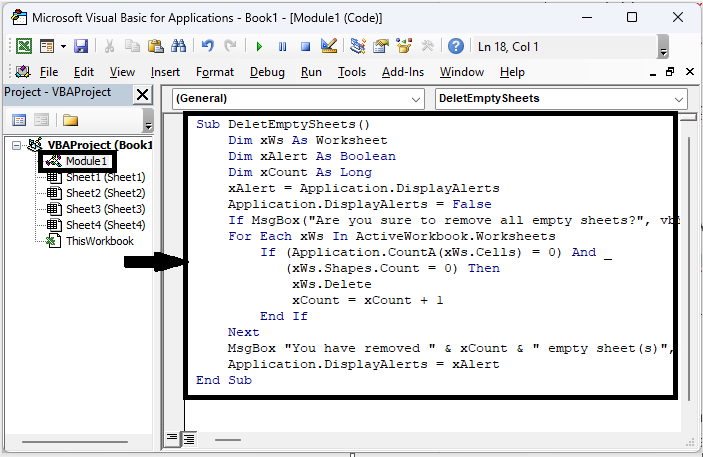The height and width of the screenshot is (457, 703).
Task: Click the split bar above the code scrollbar
Action: pos(688,117)
